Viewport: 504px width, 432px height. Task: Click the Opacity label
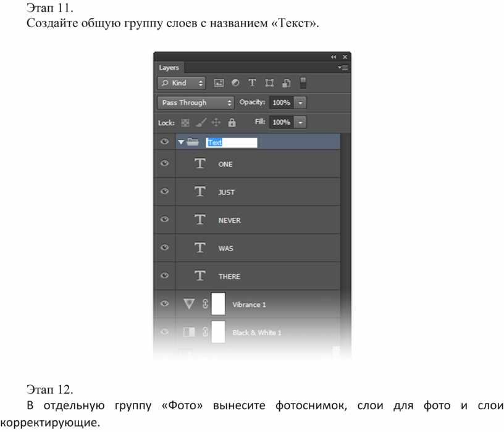coord(252,102)
